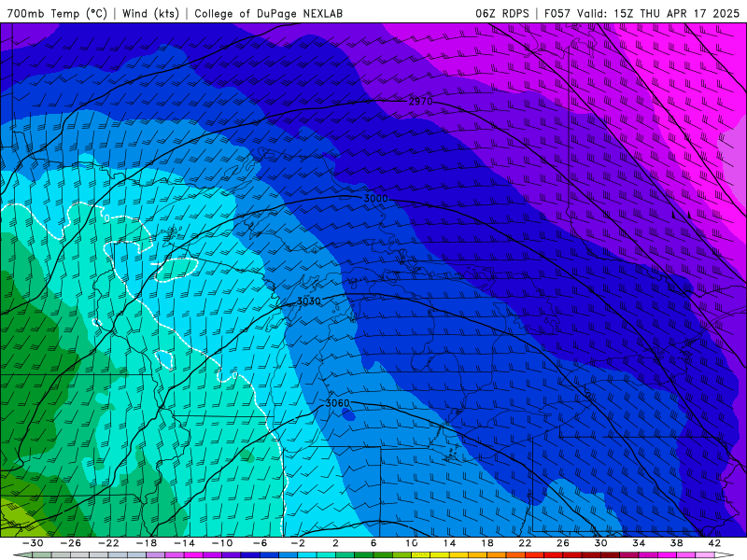
Task: Click the 26 colorbar tick label
Action: 563,543
